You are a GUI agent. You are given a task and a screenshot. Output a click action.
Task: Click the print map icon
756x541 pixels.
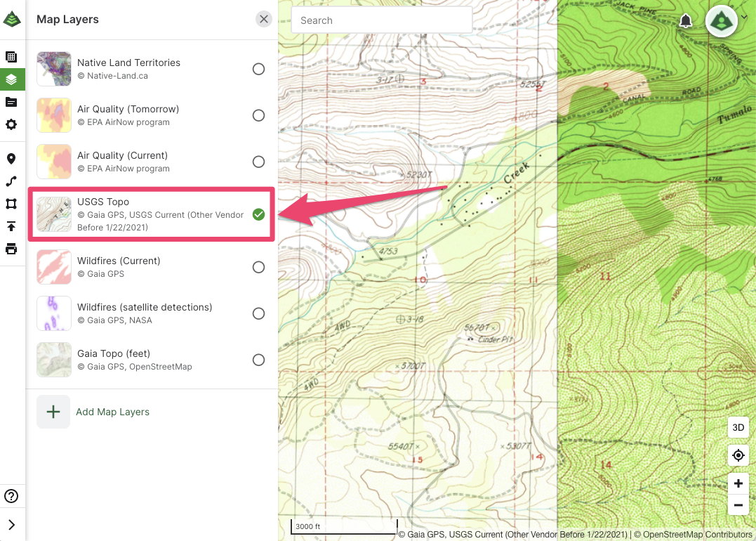[x=11, y=249]
